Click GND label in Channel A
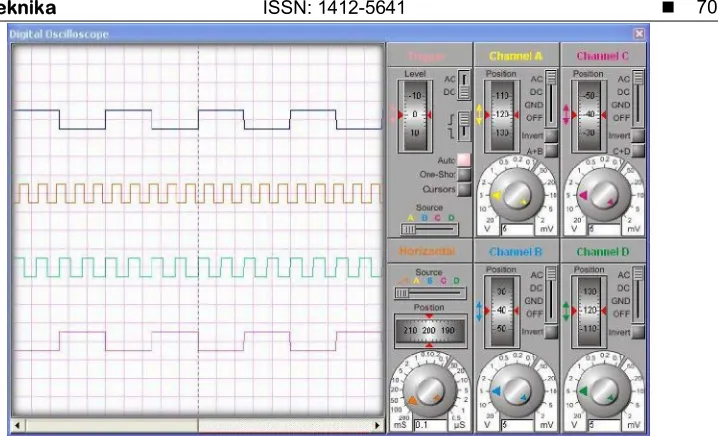 (x=533, y=105)
